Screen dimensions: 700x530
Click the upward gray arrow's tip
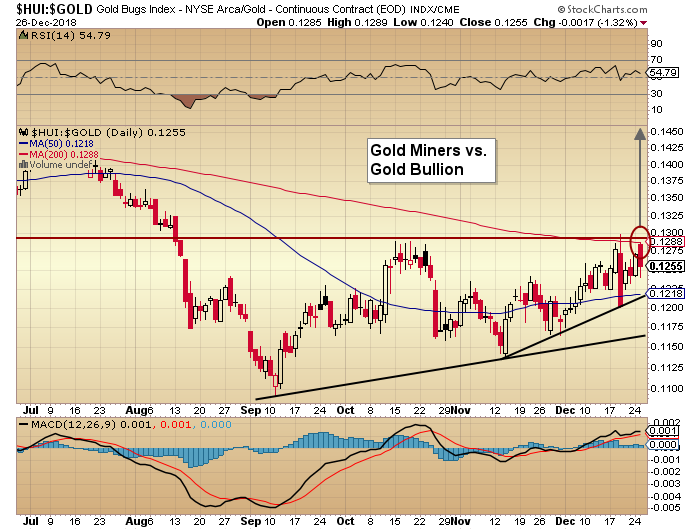point(639,129)
